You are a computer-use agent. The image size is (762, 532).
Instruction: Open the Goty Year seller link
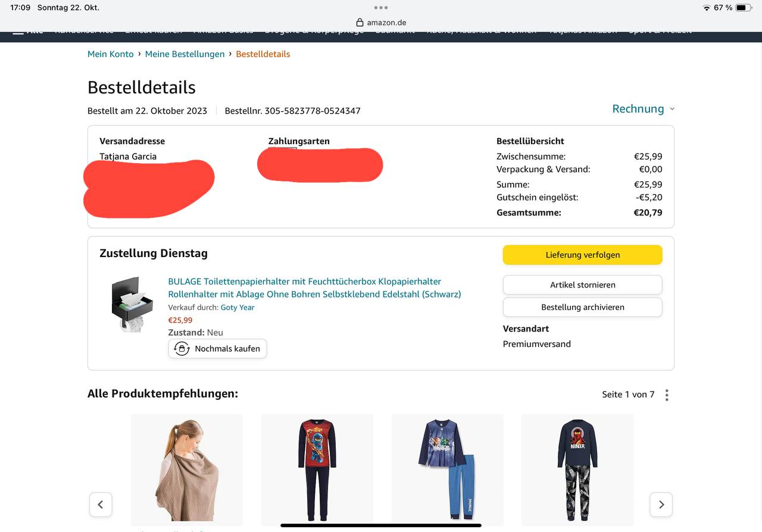(238, 308)
